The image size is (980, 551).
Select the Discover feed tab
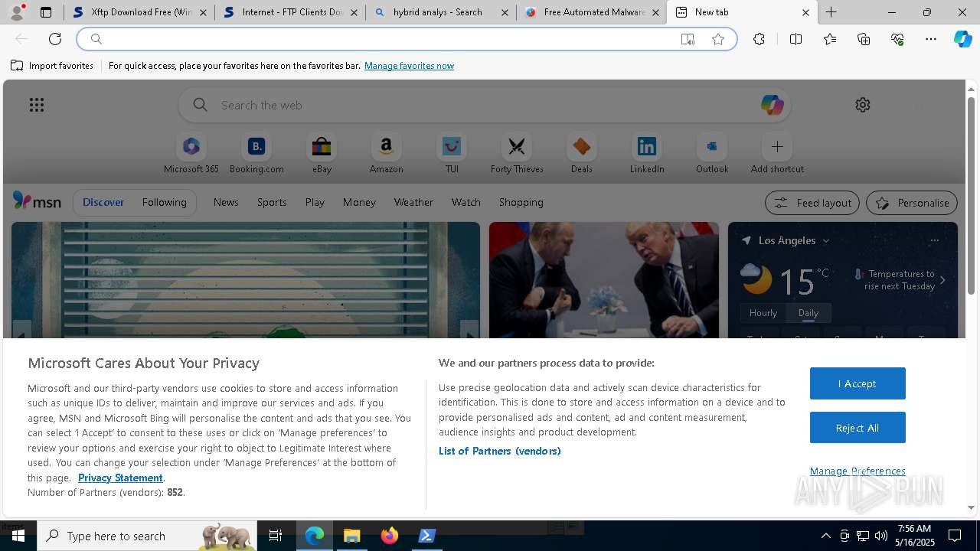tap(103, 202)
